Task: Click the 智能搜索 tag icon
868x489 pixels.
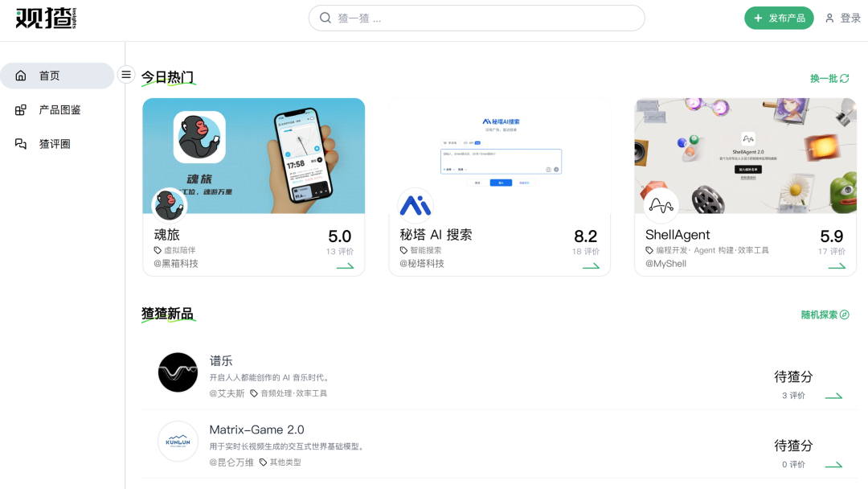Action: 403,250
